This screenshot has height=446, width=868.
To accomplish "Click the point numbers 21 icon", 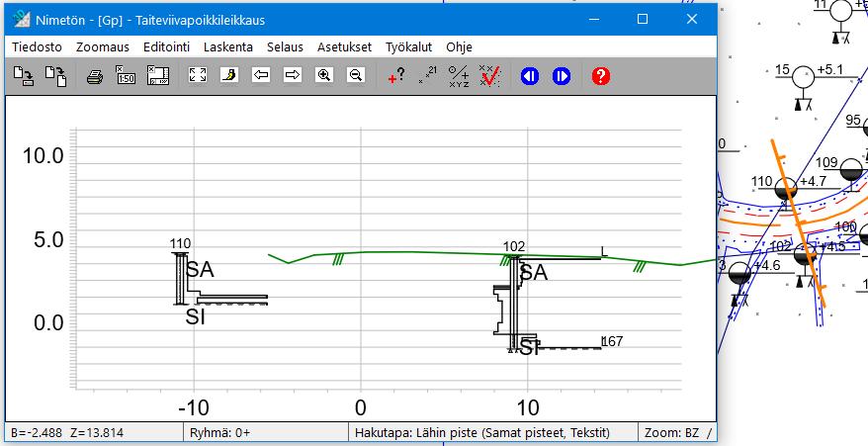I will 427,75.
